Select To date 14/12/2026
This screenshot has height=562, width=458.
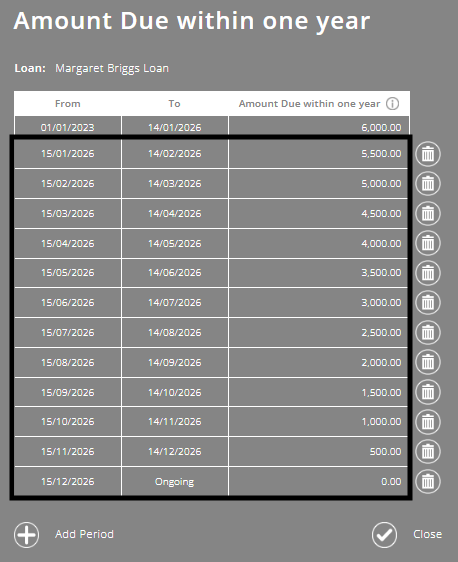[175, 452]
